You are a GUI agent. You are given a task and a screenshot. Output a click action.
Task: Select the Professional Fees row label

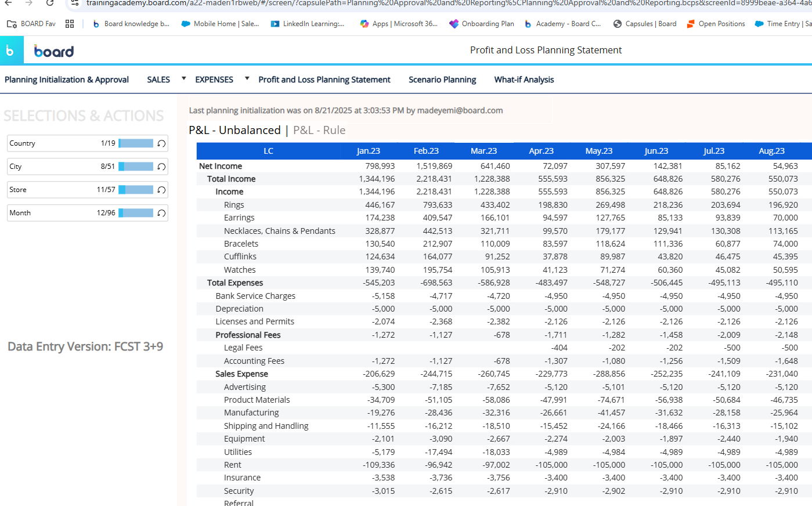coord(248,335)
